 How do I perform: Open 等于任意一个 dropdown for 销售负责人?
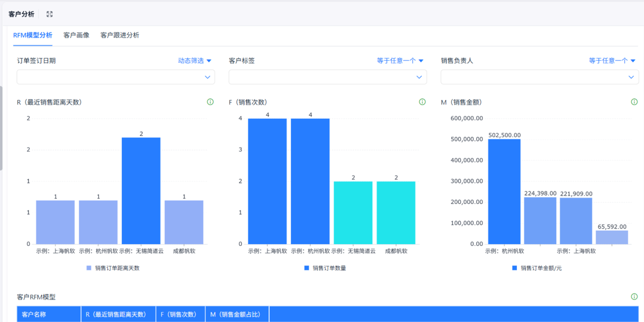click(612, 61)
